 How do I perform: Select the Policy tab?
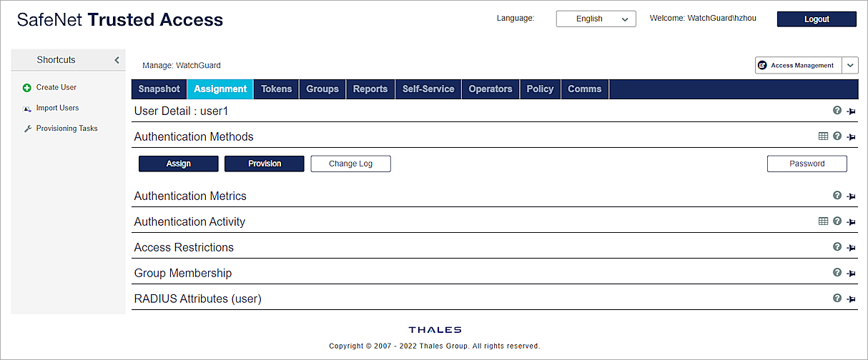pyautogui.click(x=540, y=89)
